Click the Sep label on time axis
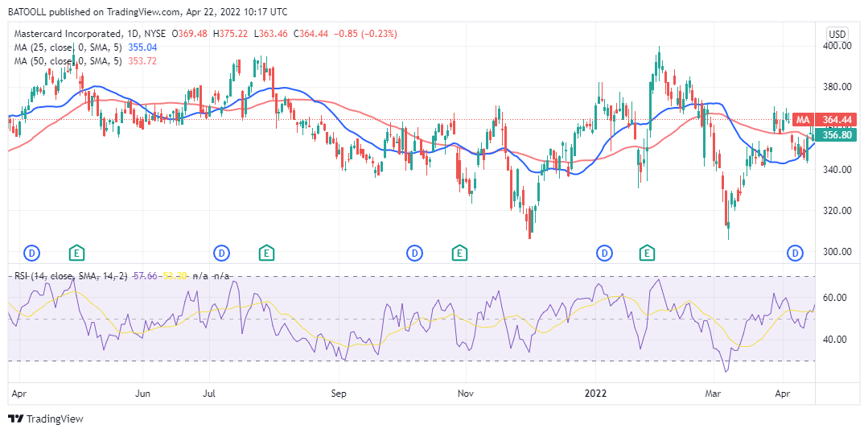 click(338, 394)
